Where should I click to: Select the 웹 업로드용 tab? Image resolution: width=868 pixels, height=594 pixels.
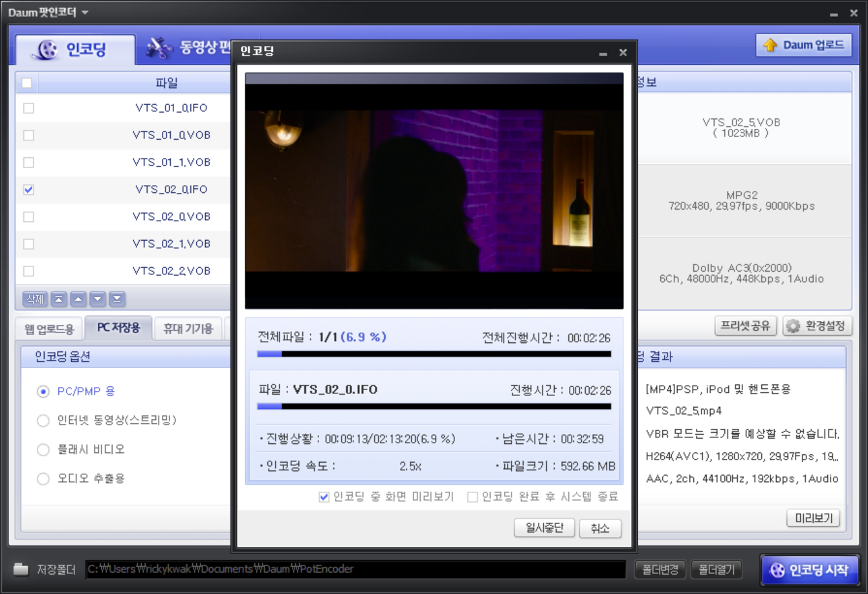49,329
